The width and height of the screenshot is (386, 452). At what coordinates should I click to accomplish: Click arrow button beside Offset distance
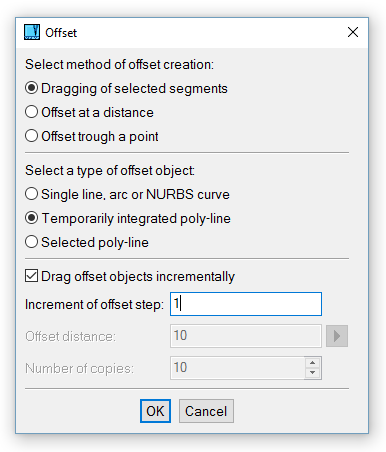click(337, 336)
